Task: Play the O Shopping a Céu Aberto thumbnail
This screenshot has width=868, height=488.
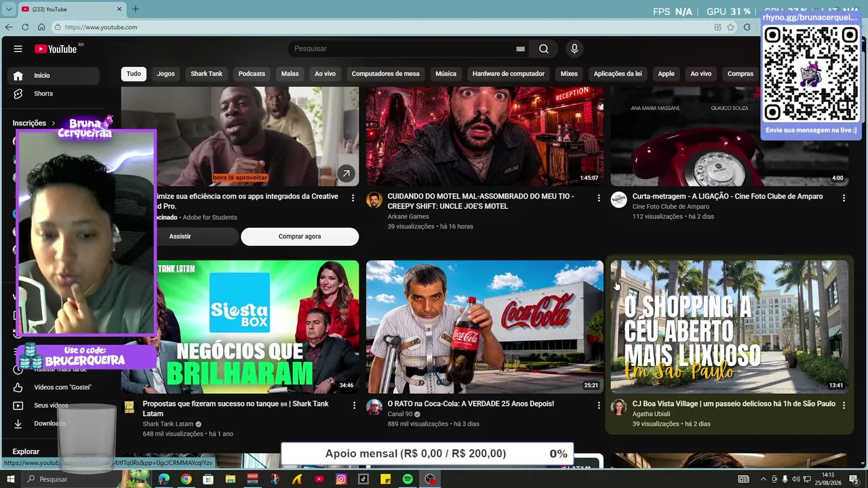Action: tap(730, 327)
